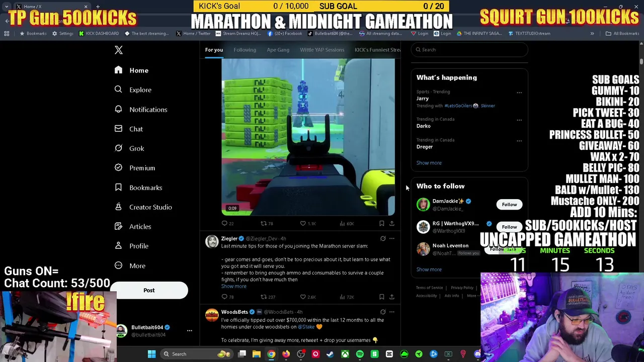This screenshot has width=644, height=362.
Task: View analytics of the 60K-view video post
Action: tap(347, 223)
